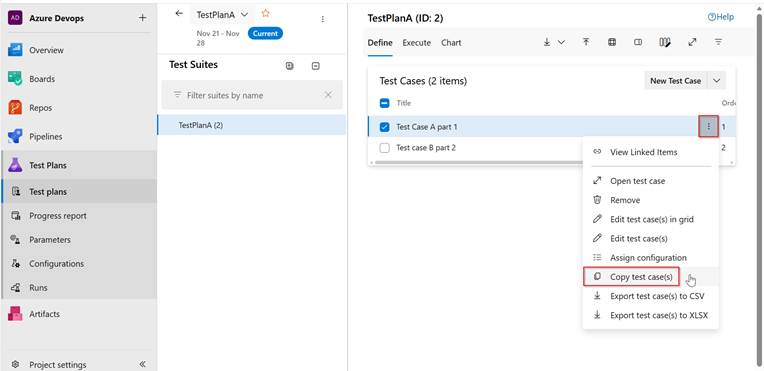Sort by the Title column header
The width and height of the screenshot is (764, 371).
[403, 103]
